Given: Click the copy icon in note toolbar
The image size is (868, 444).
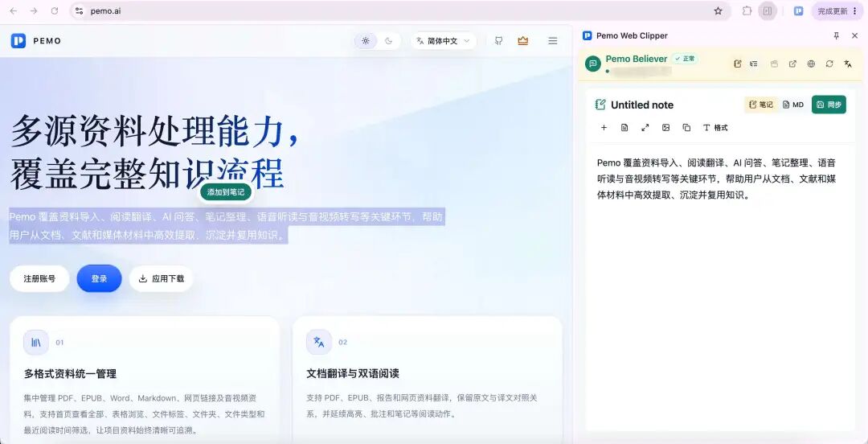Looking at the screenshot, I should [x=686, y=128].
